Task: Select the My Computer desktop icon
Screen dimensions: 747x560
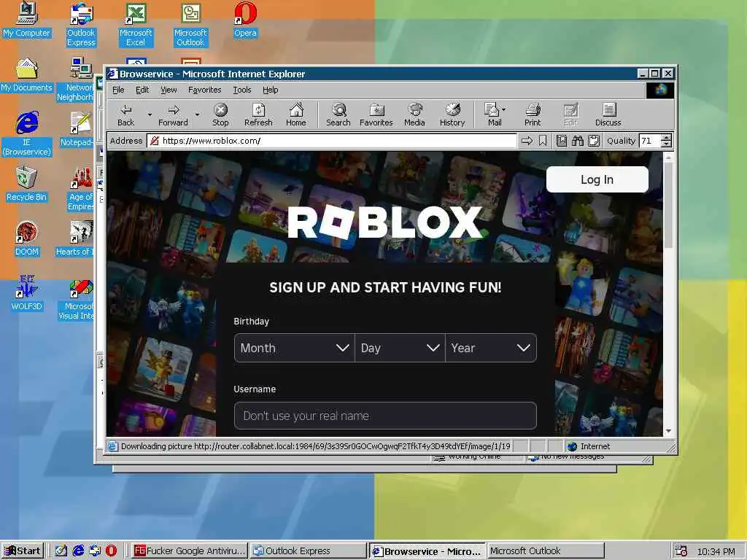Action: (x=26, y=20)
